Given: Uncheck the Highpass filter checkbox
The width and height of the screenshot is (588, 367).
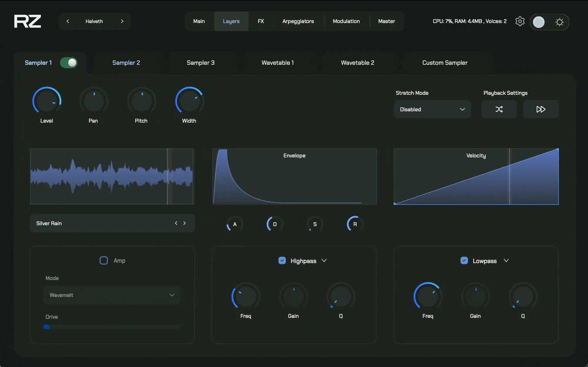Looking at the screenshot, I should (x=282, y=260).
